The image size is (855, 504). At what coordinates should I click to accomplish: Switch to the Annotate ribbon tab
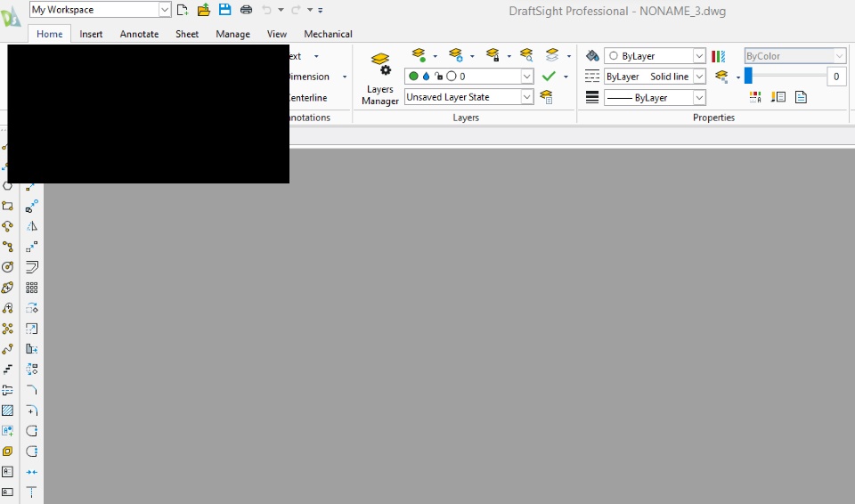(139, 34)
